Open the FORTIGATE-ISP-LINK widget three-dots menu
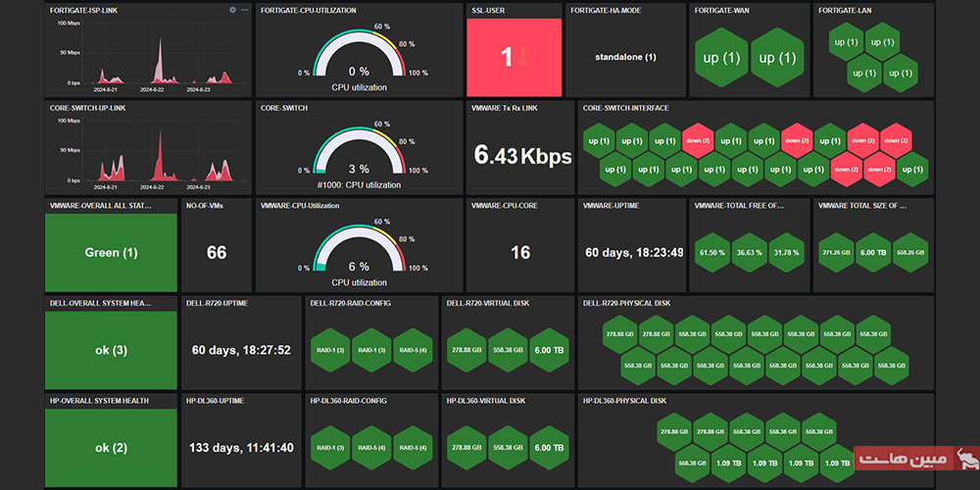 [x=244, y=10]
